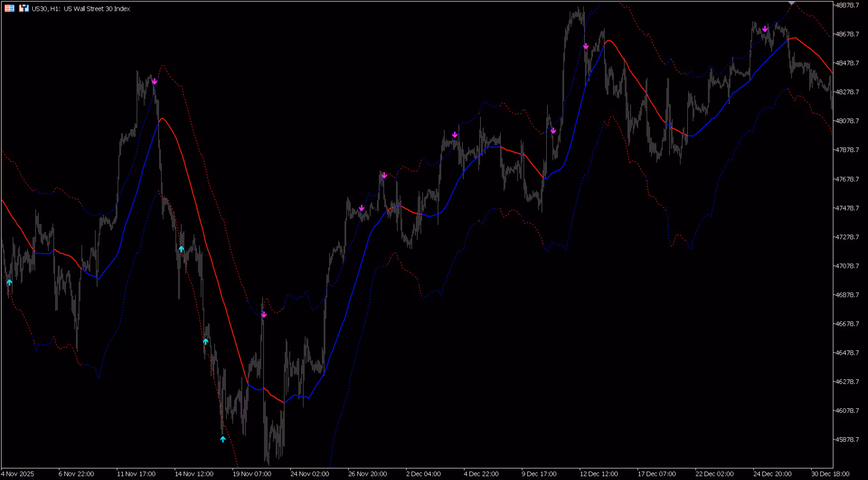Click the '12 Dec 12:00' time axis label

(599, 474)
